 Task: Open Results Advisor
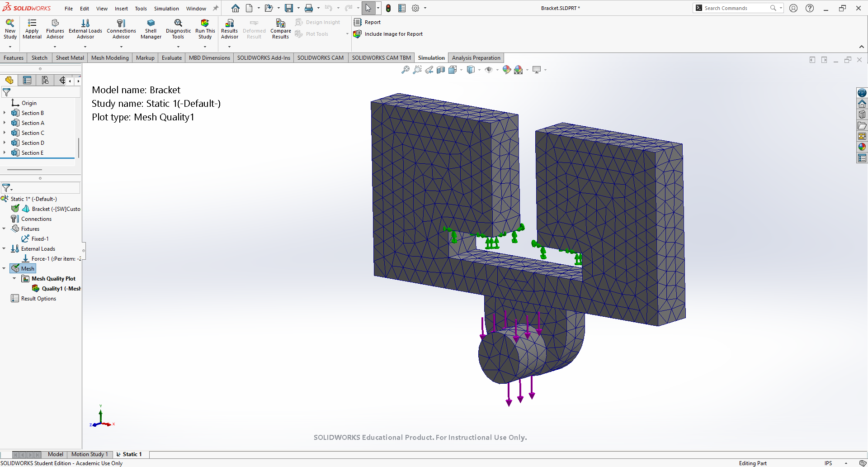pos(230,29)
